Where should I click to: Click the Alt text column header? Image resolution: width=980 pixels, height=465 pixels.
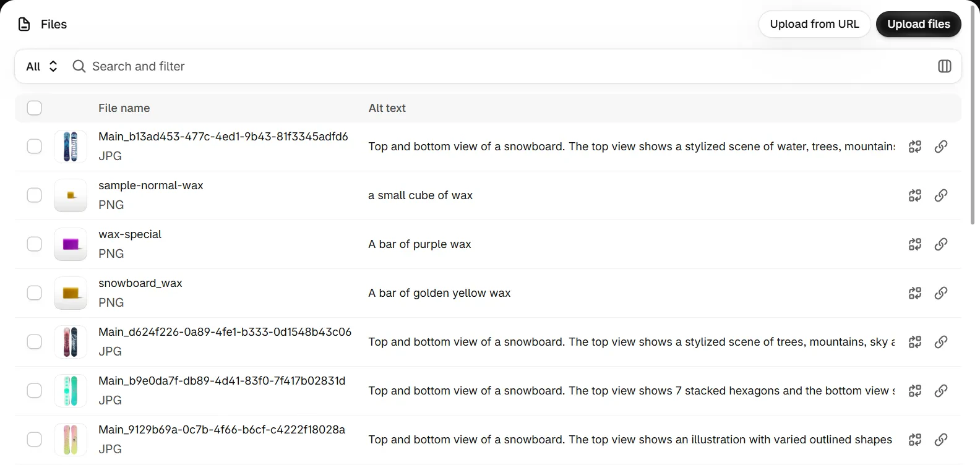(387, 108)
